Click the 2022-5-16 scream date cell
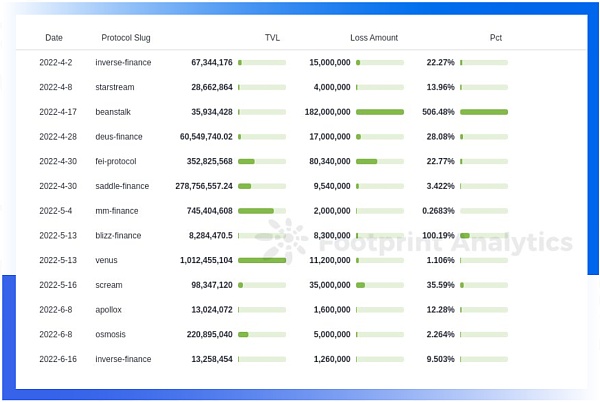Viewport: 600px width, 402px height. [x=58, y=285]
